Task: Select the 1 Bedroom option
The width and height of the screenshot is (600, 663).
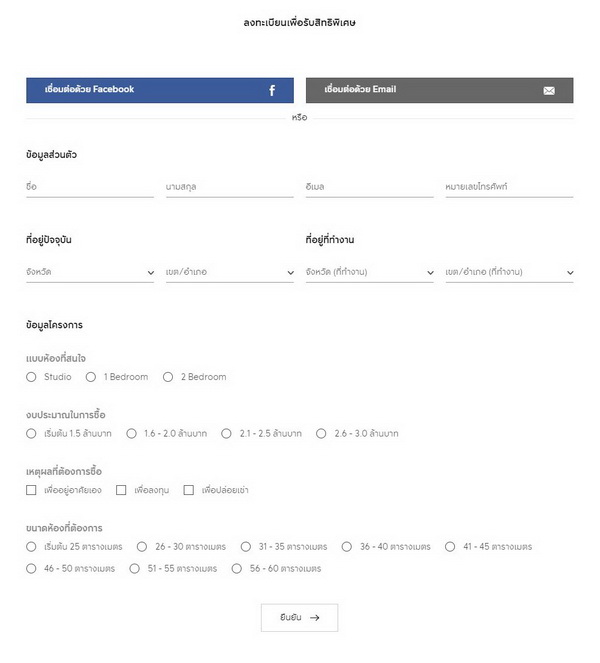Action: coord(91,377)
